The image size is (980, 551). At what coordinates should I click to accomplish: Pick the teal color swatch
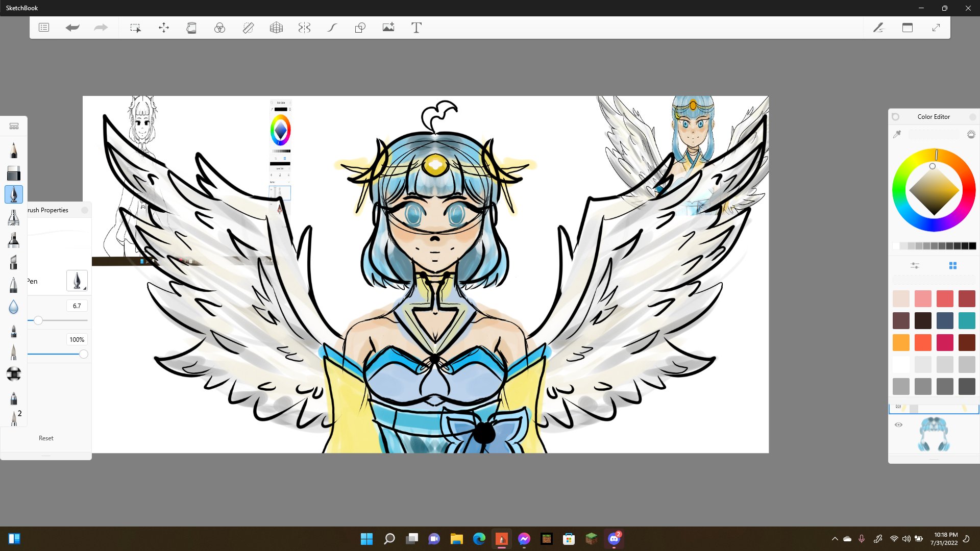pos(966,320)
